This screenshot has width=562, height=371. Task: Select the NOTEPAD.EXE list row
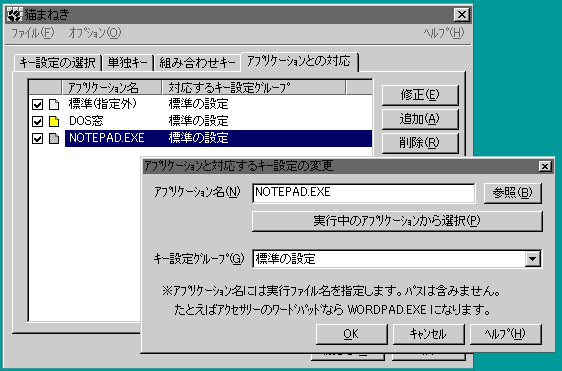pos(201,138)
